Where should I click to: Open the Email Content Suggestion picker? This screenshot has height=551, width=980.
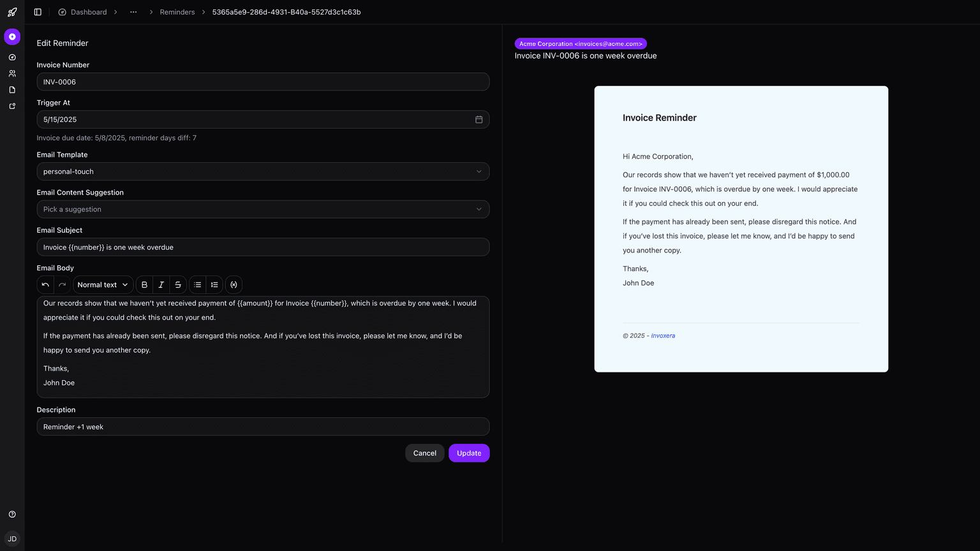263,209
